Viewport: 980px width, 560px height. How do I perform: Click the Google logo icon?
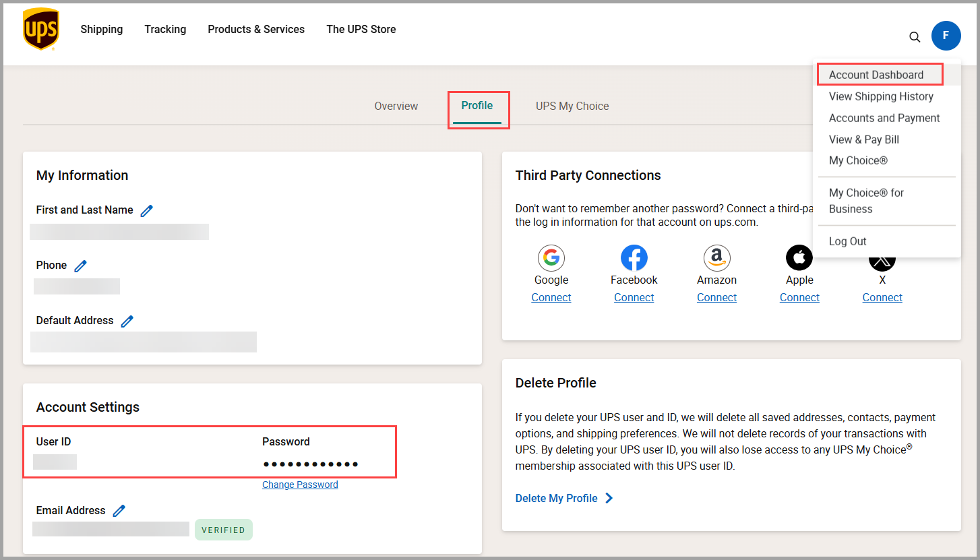(551, 257)
